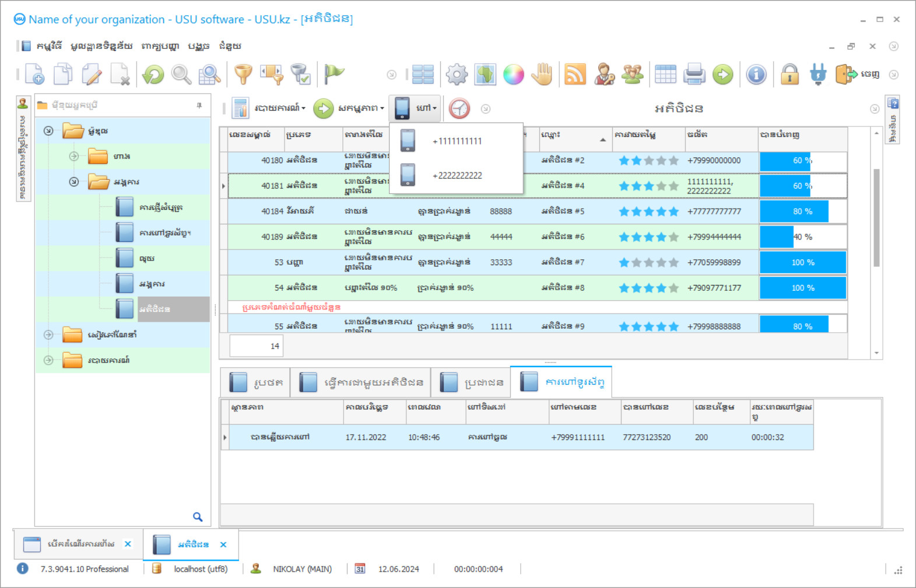Select phone number +2222222222 from list

click(456, 175)
